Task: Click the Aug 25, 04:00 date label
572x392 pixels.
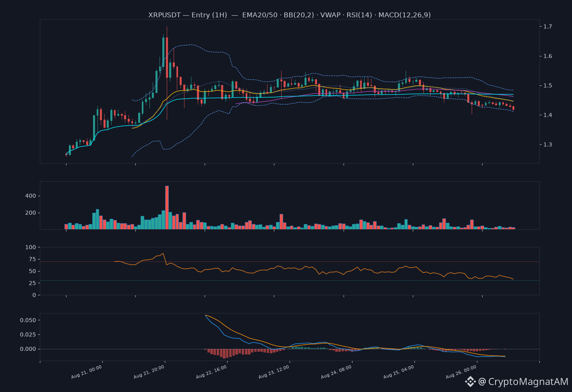Action: pyautogui.click(x=398, y=372)
